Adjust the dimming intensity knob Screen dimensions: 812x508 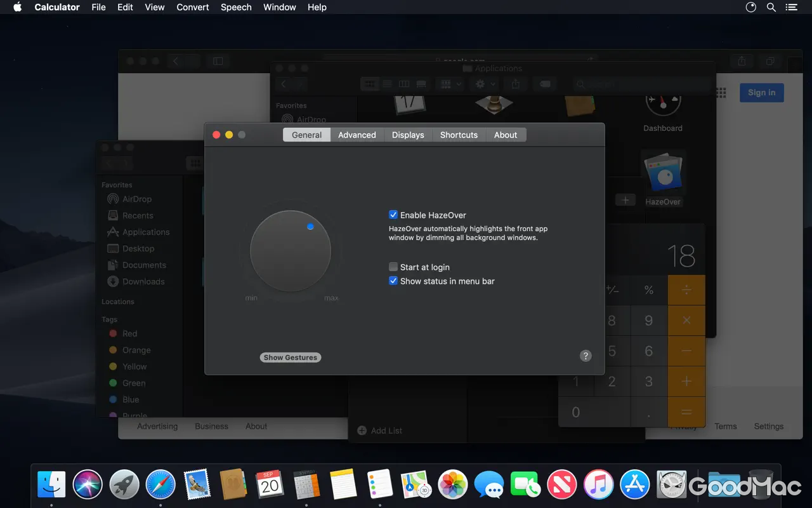pyautogui.click(x=290, y=250)
